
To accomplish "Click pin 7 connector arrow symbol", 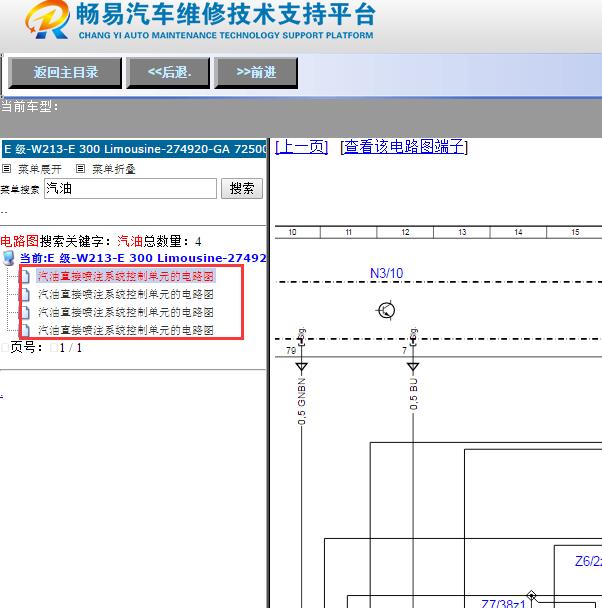I will pyautogui.click(x=413, y=366).
